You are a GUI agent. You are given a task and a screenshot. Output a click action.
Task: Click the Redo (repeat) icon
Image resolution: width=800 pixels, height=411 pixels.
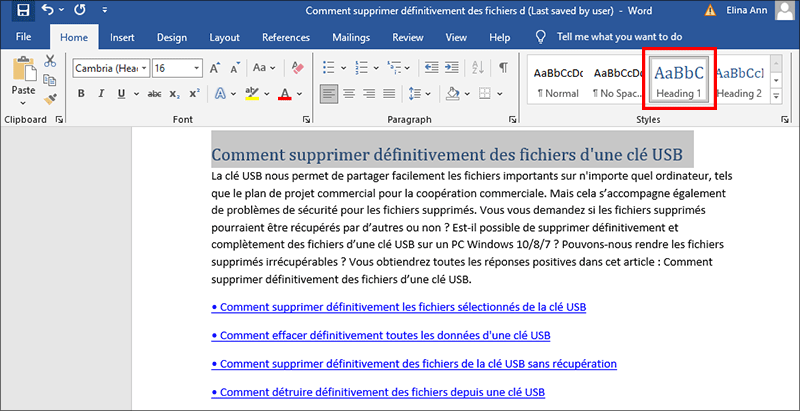click(x=80, y=10)
